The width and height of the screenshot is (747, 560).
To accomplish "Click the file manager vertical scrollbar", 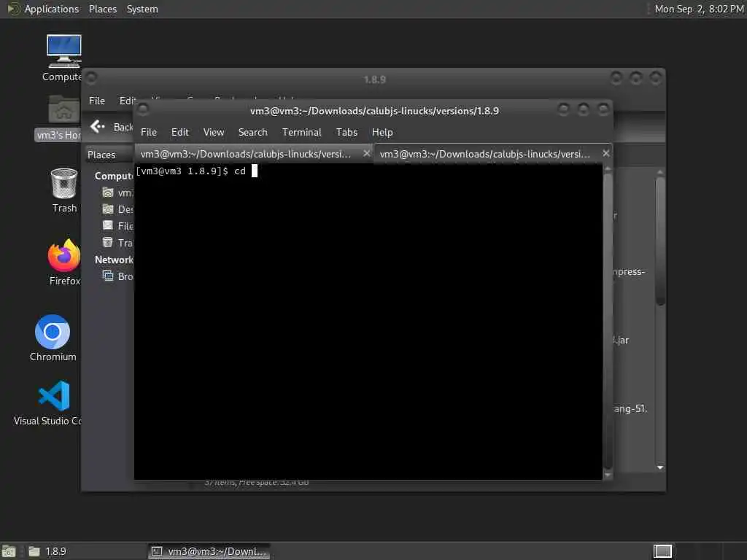I will tap(659, 241).
